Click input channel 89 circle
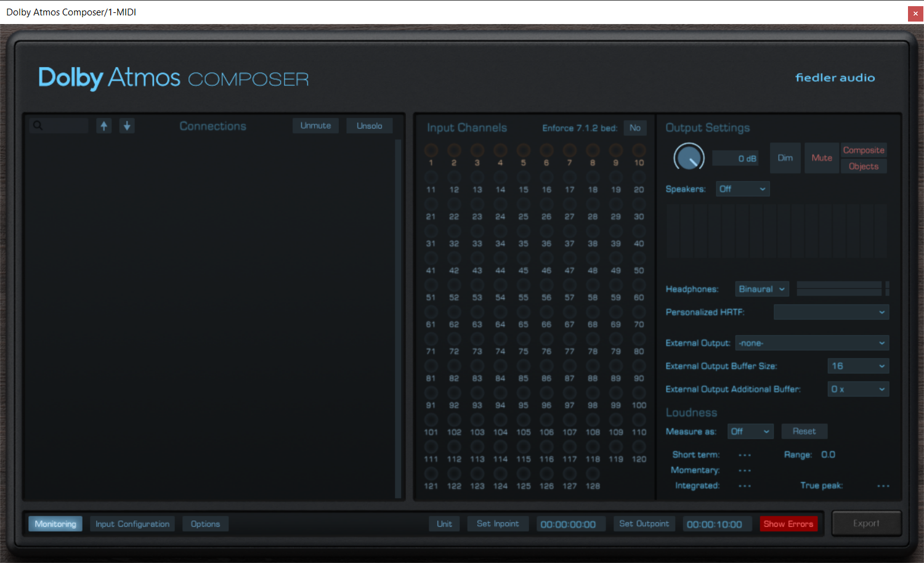The height and width of the screenshot is (563, 924). [x=616, y=365]
